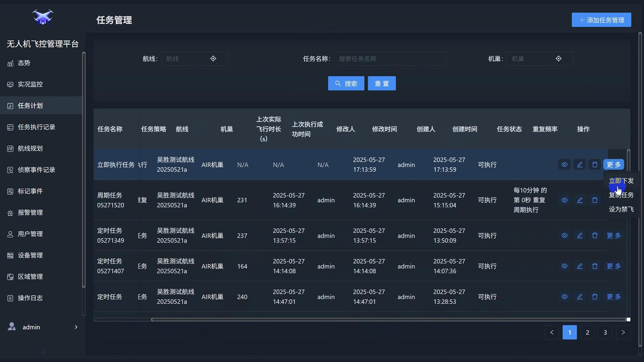The width and height of the screenshot is (644, 362).
Task: Delete 立即执行任务 row trash icon
Action: pos(595,165)
